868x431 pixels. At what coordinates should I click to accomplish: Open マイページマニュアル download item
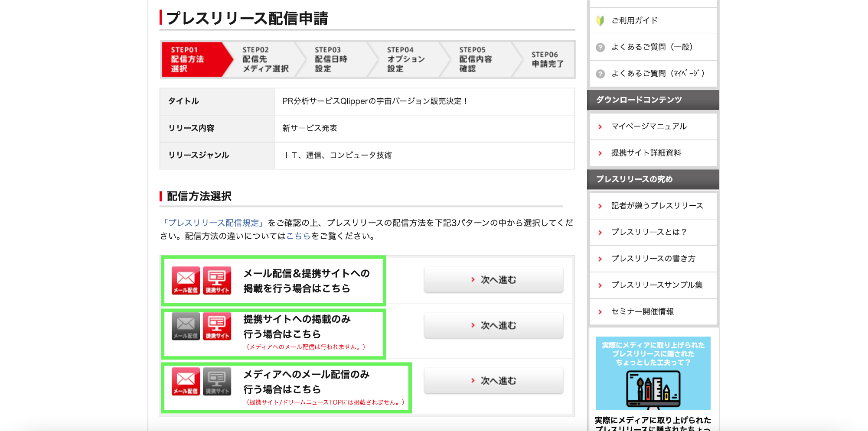point(649,126)
